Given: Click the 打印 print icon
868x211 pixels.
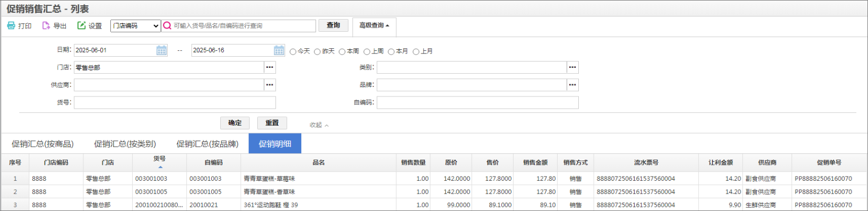Looking at the screenshot, I should (x=11, y=25).
